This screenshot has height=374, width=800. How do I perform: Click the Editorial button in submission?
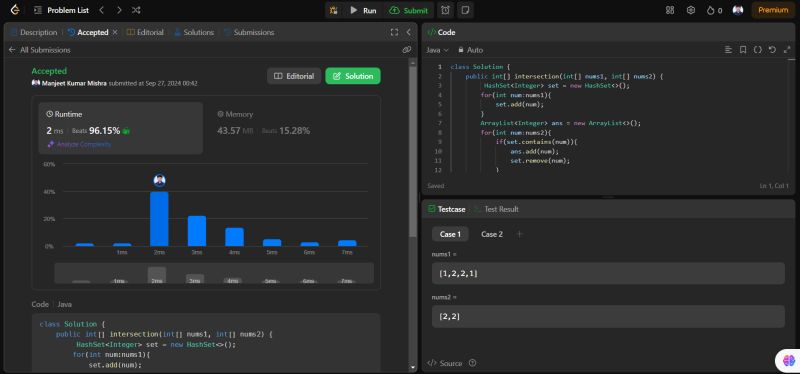tap(294, 76)
